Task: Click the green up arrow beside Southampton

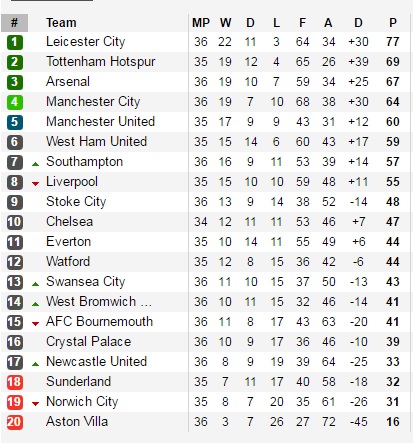Action: pos(35,164)
